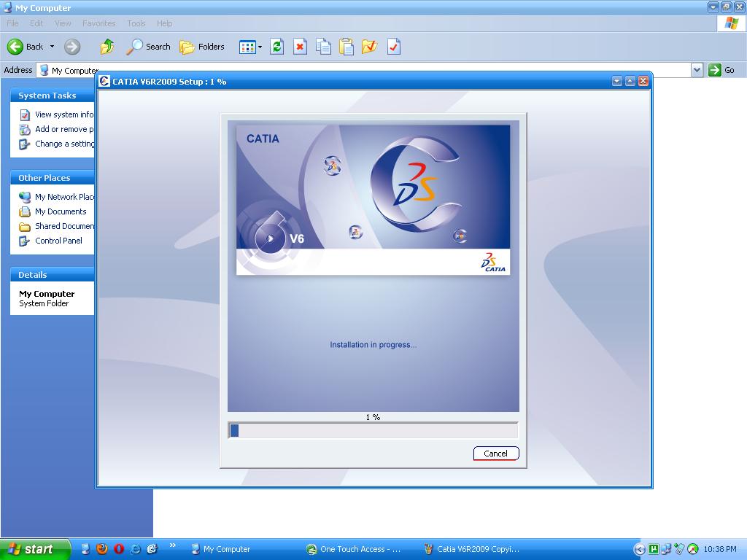
Task: Expand Quick Launch overflow chevron
Action: pos(172,545)
